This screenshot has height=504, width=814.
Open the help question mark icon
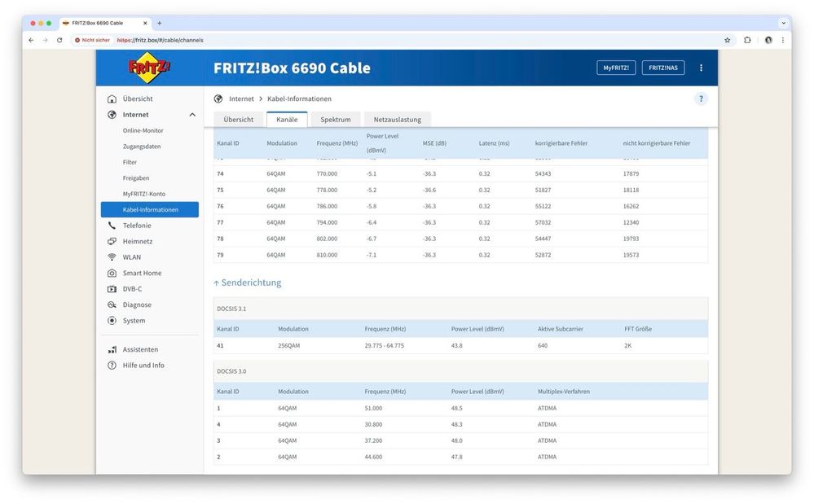pos(701,99)
